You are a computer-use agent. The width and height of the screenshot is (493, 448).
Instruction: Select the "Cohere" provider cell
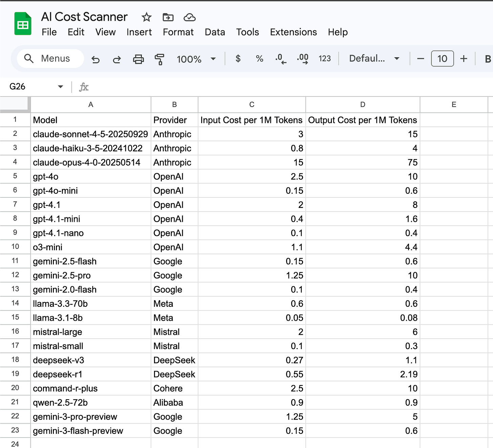(174, 388)
